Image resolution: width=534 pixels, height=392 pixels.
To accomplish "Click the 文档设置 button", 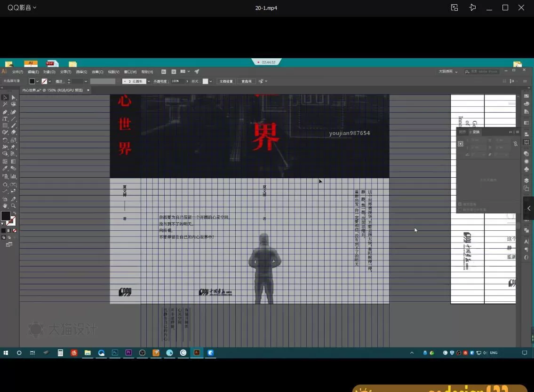I will click(x=226, y=81).
